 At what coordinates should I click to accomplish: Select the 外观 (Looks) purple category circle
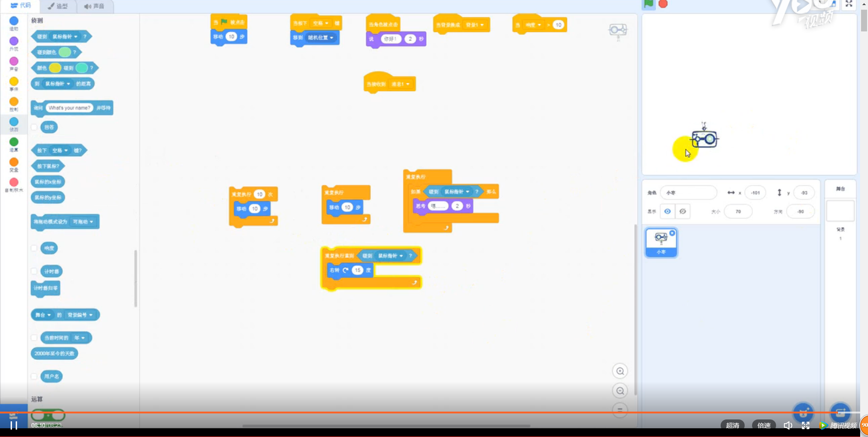click(x=14, y=41)
